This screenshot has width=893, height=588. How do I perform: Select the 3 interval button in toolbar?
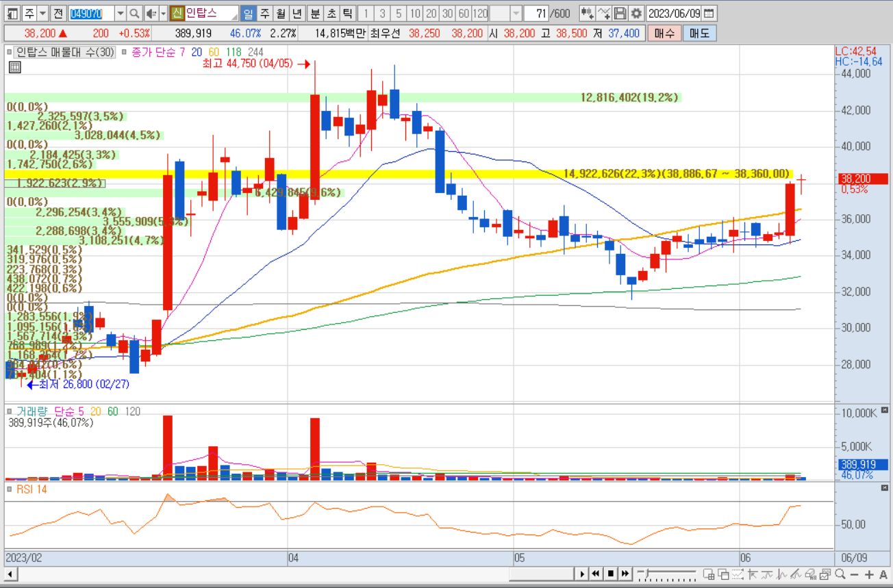382,13
